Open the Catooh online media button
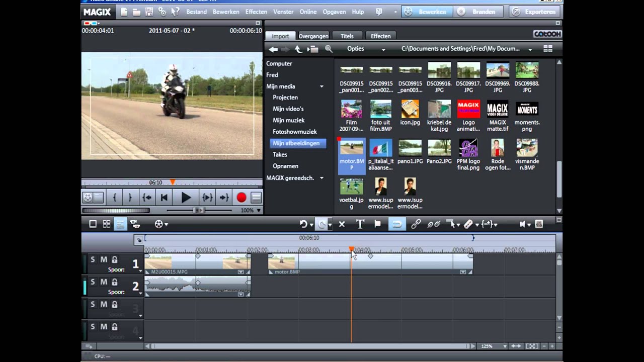644x362 pixels. click(547, 34)
